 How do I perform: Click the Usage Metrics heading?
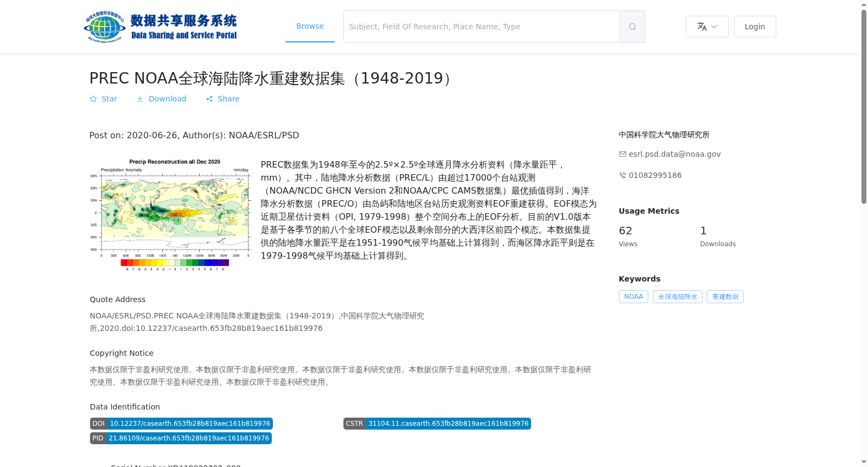pos(649,211)
